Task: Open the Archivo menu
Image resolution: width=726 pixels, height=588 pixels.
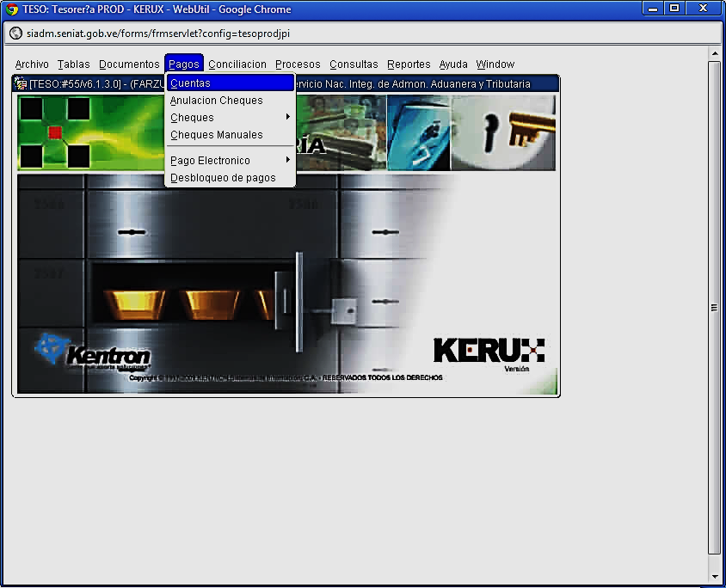Action: pos(32,64)
